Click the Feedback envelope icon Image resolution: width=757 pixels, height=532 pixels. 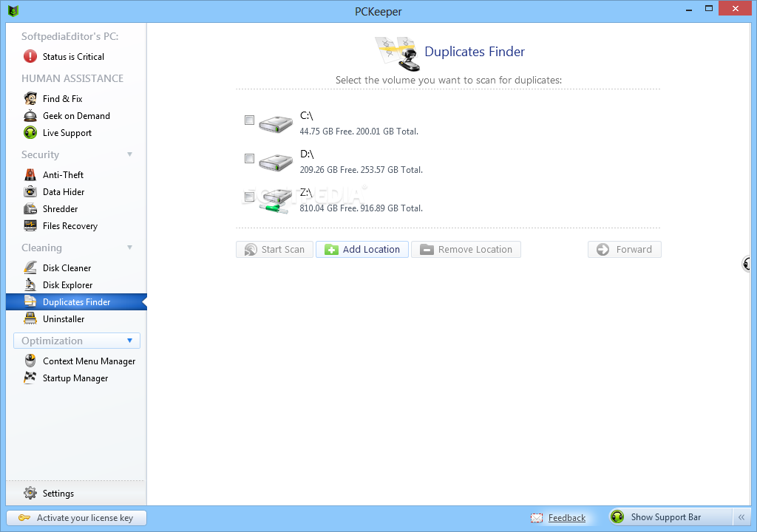pos(537,518)
